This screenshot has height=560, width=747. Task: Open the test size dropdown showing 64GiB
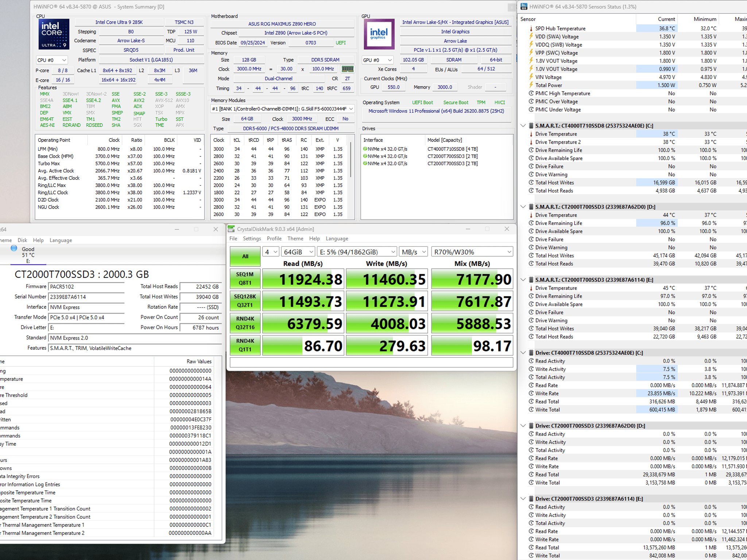pos(298,252)
